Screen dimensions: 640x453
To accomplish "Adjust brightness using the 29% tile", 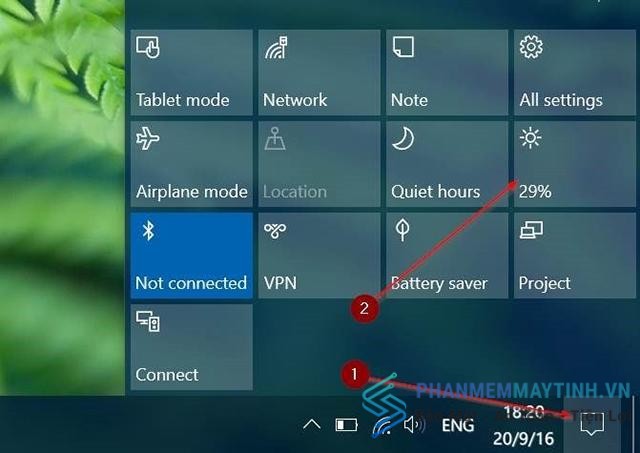I will tap(575, 164).
